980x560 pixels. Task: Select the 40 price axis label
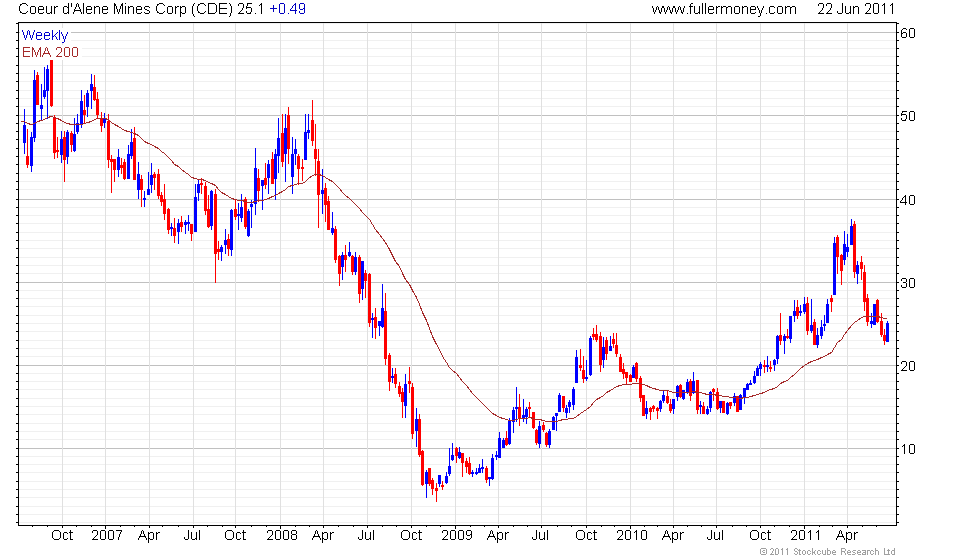click(x=908, y=199)
